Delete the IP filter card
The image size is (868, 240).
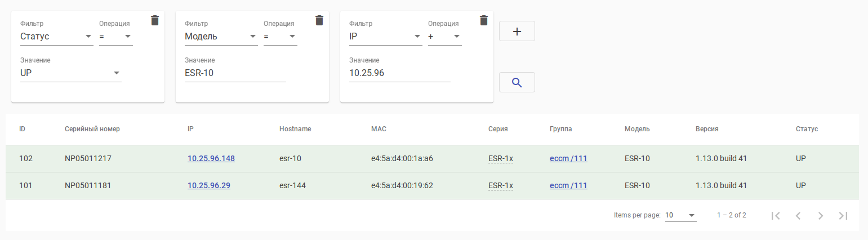pos(483,20)
